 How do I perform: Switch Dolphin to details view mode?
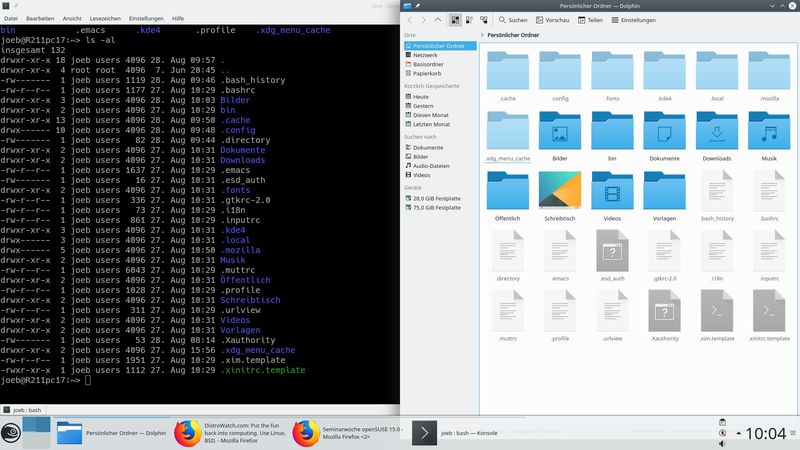pos(484,20)
